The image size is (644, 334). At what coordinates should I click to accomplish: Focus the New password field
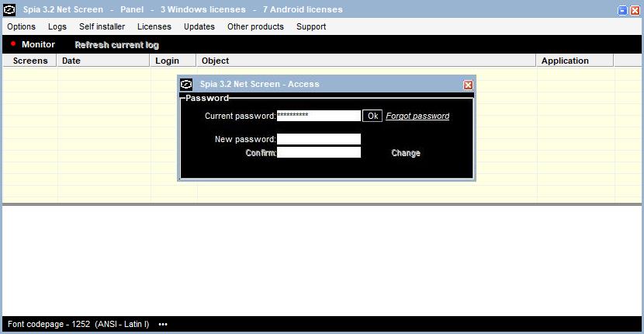point(319,139)
